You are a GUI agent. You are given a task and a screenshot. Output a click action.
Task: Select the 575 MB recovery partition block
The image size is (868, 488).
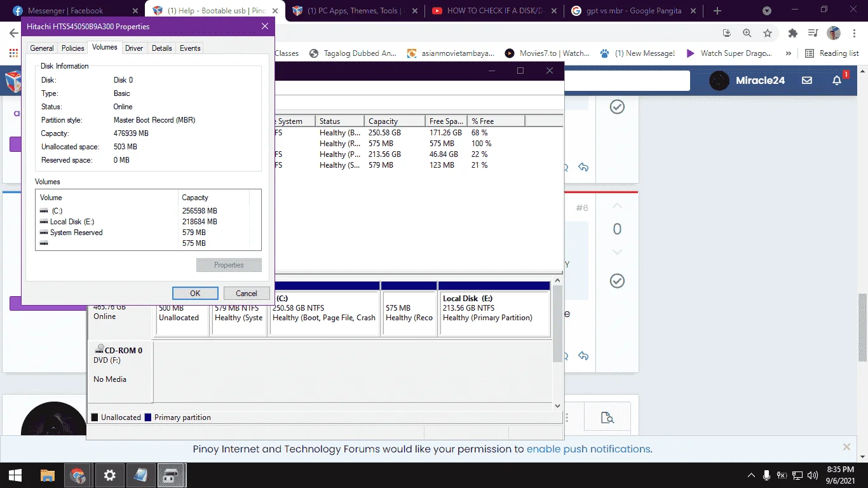pos(409,309)
